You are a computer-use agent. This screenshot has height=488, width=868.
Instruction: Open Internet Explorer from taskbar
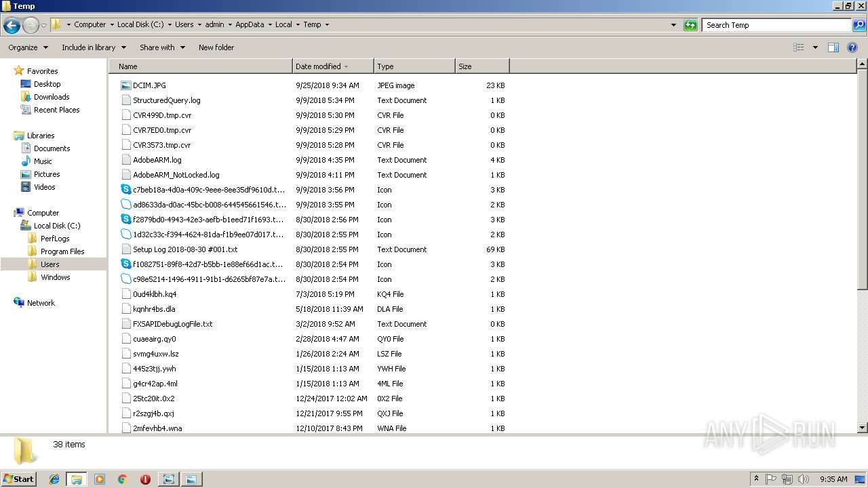click(x=54, y=479)
